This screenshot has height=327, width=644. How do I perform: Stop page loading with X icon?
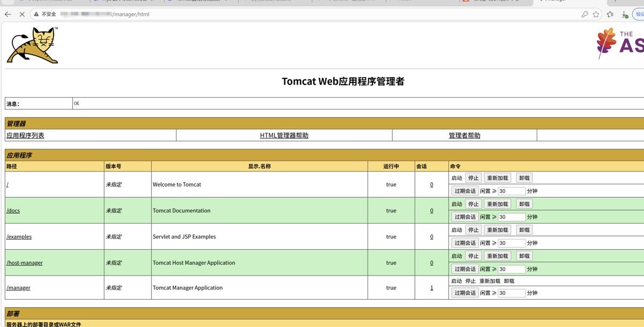(22, 14)
